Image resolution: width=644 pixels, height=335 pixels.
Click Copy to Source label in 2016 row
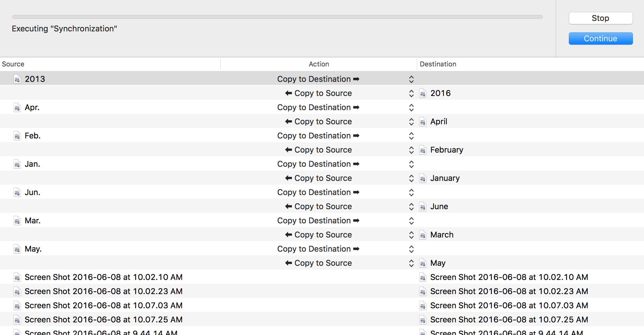(318, 93)
